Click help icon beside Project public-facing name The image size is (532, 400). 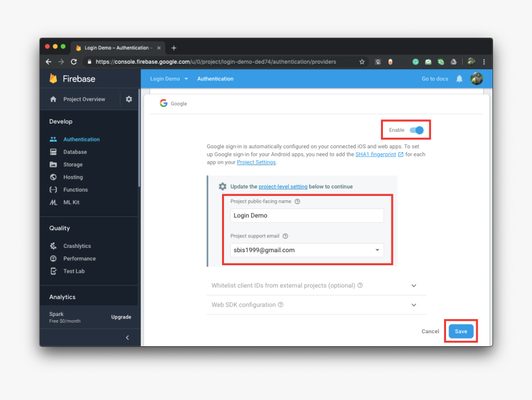297,202
